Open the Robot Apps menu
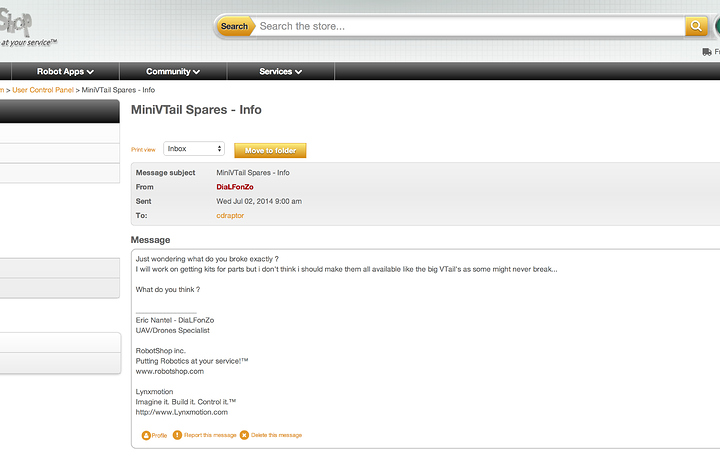The image size is (720, 460). coord(65,72)
